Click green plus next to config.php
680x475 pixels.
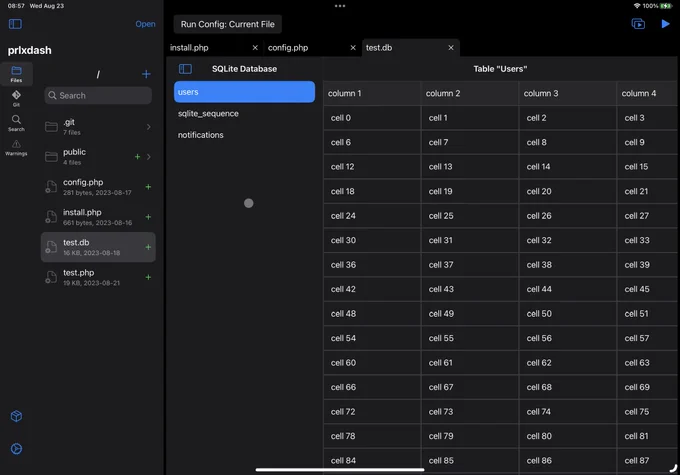pos(148,187)
